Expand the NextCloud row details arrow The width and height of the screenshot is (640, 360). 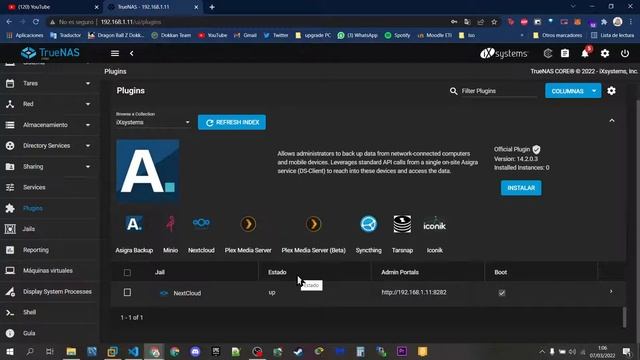click(611, 292)
